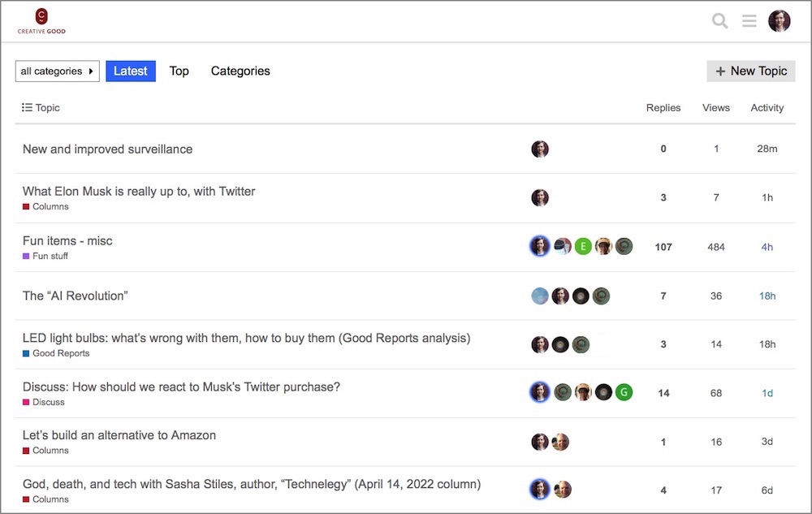This screenshot has height=514, width=812.
Task: Open poster avatar in the Elon Musk Twitter row
Action: click(540, 198)
